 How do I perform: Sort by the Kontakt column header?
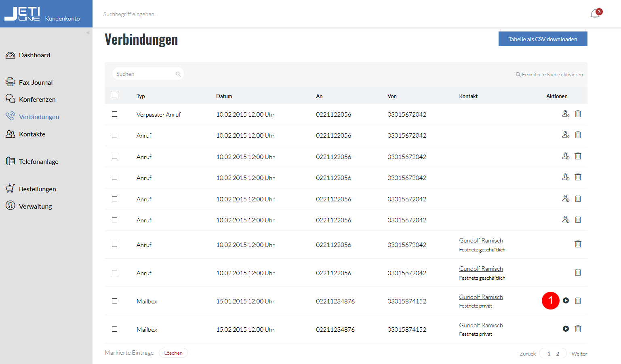tap(468, 96)
